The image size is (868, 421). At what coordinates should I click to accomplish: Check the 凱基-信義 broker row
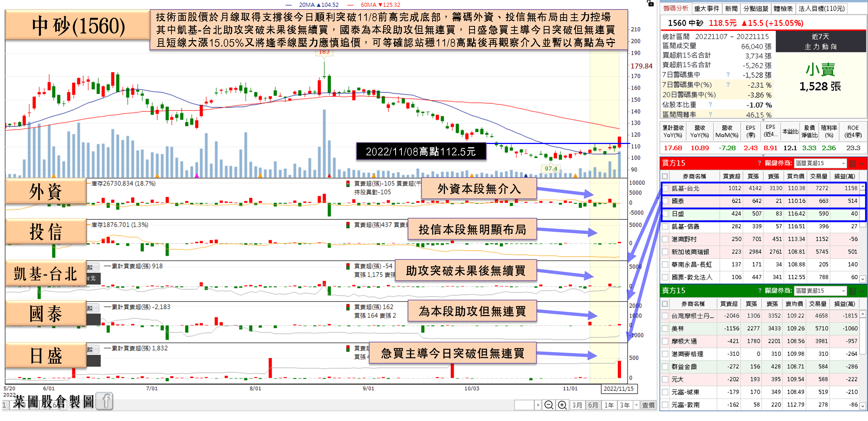tap(665, 227)
